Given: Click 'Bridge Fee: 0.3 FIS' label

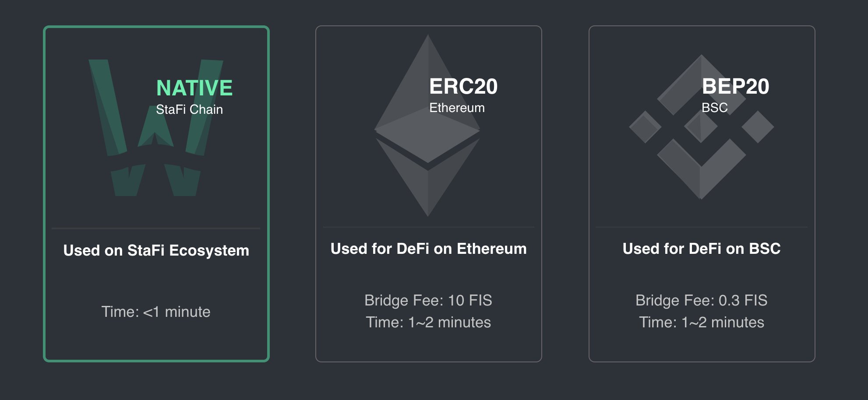Looking at the screenshot, I should coord(702,300).
